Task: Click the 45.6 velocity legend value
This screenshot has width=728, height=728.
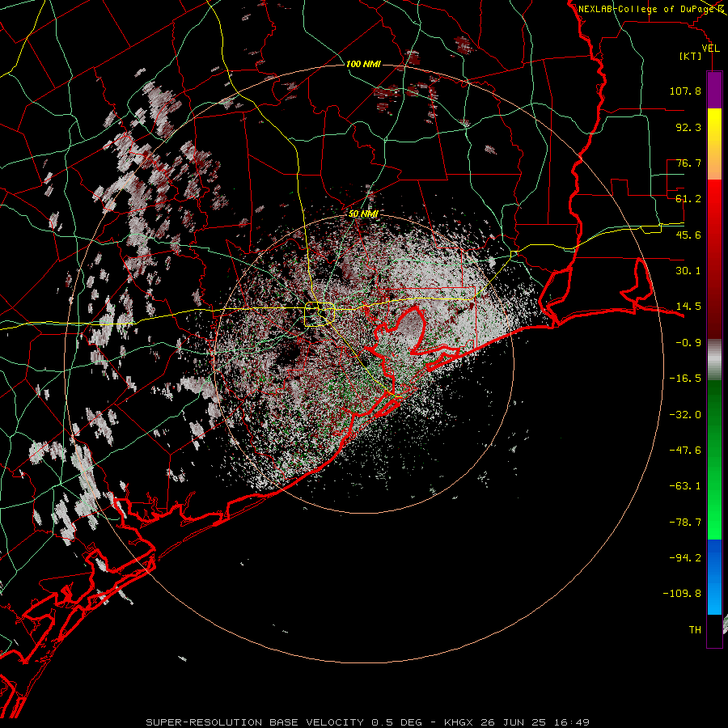Action: click(688, 235)
